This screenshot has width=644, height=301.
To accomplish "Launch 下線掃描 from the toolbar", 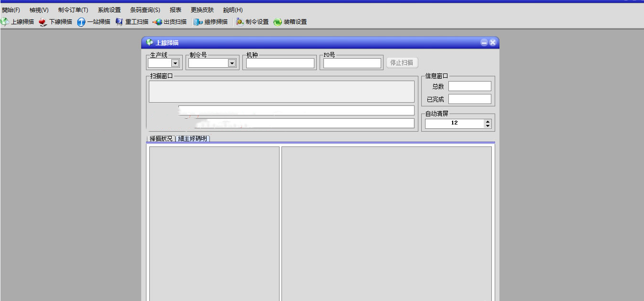I will [56, 21].
